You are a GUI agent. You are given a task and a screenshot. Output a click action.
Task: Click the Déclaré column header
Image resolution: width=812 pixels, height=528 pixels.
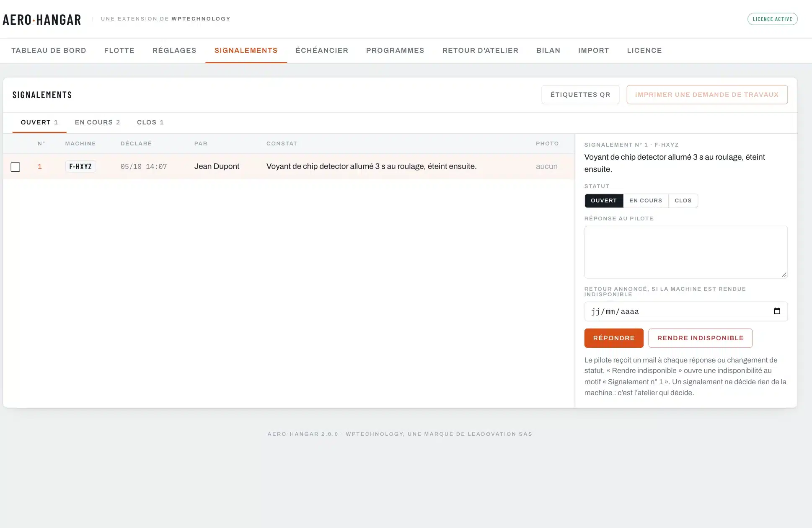[136, 143]
